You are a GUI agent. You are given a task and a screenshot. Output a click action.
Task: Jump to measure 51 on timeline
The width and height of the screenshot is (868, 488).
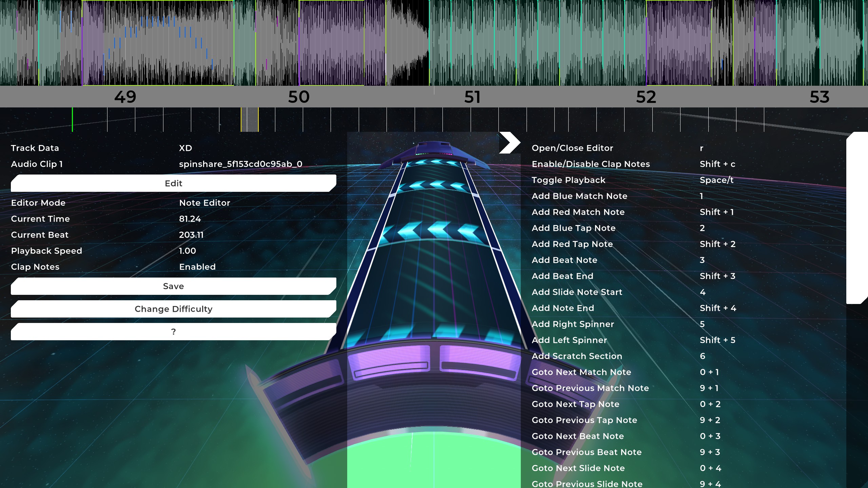[472, 97]
